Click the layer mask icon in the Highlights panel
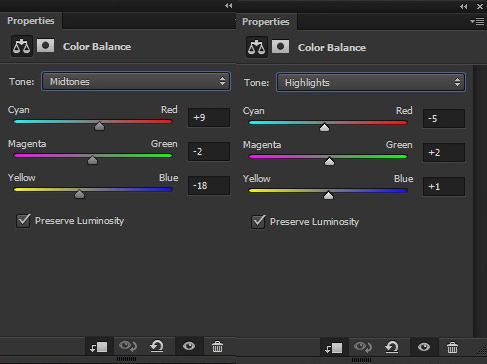The width and height of the screenshot is (487, 364). click(x=280, y=47)
